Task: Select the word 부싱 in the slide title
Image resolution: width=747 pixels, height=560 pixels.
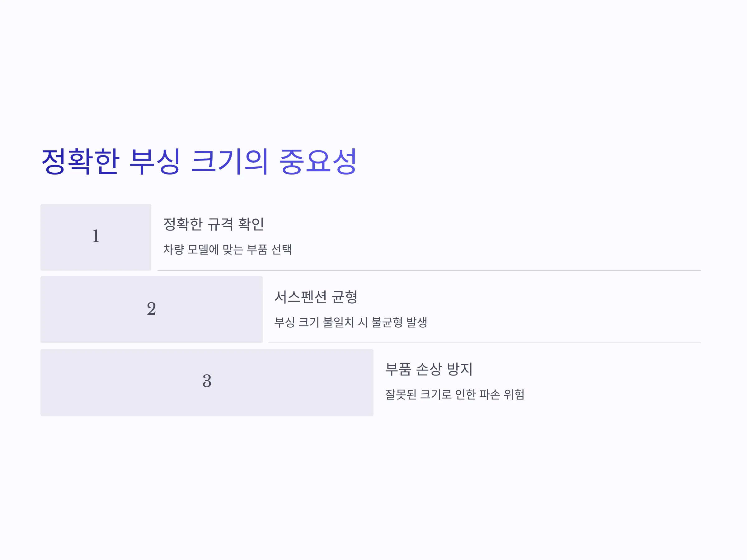Action: click(155, 161)
